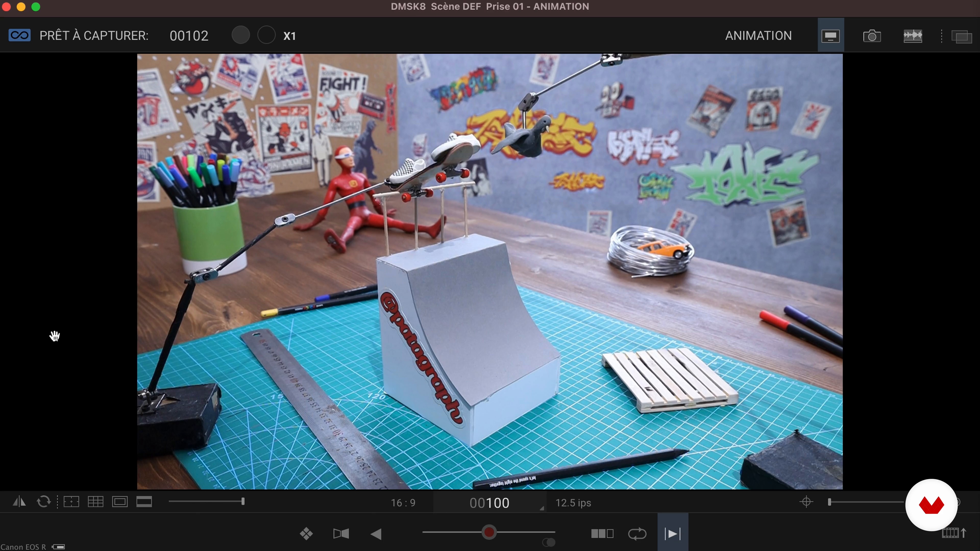Toggle loop playback
Image resolution: width=980 pixels, height=551 pixels.
pos(637,534)
